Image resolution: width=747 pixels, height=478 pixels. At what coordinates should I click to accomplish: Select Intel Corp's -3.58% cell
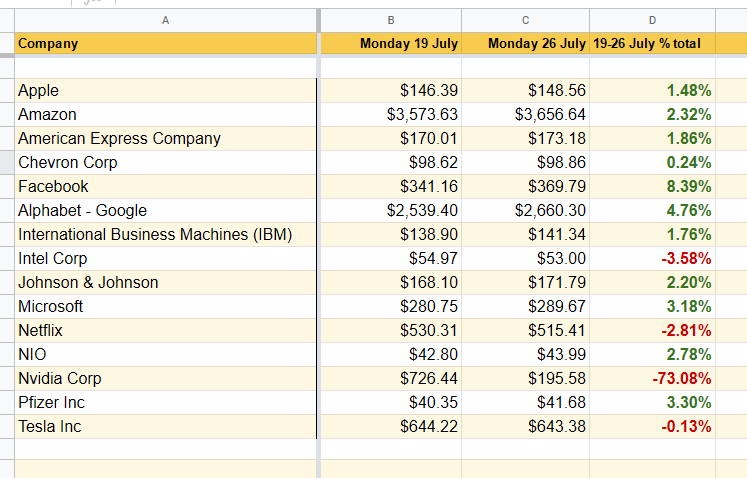(x=652, y=258)
